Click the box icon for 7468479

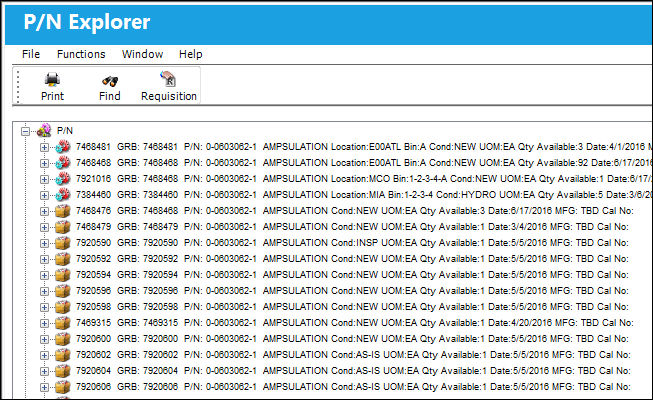[x=63, y=227]
